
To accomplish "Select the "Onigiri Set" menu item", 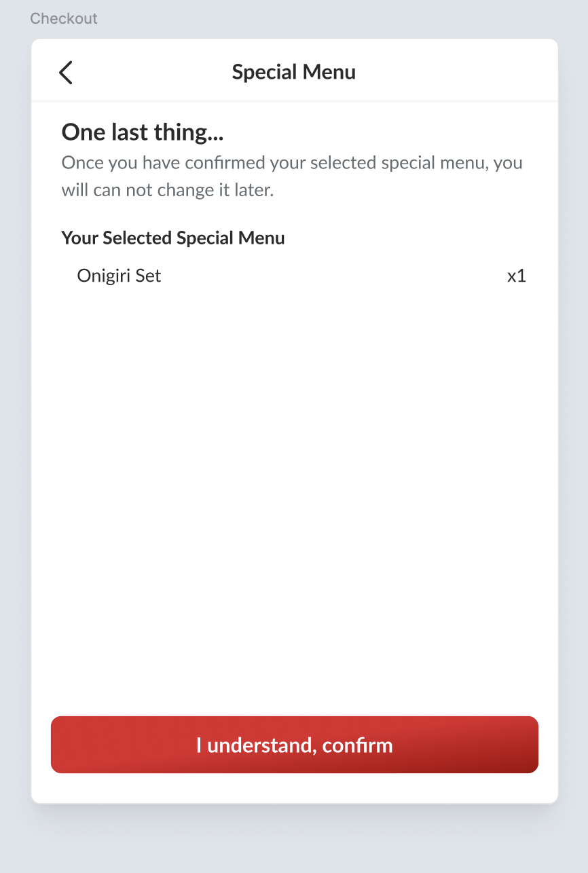I will (119, 276).
